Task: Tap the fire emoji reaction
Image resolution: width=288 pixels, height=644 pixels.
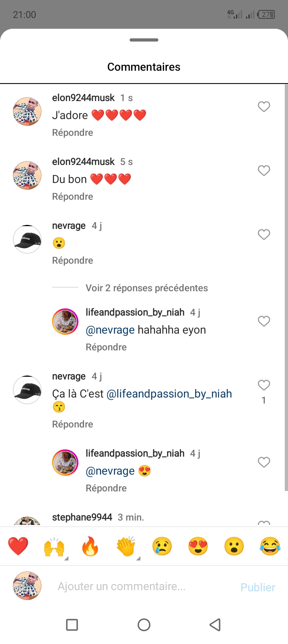Action: tap(90, 546)
